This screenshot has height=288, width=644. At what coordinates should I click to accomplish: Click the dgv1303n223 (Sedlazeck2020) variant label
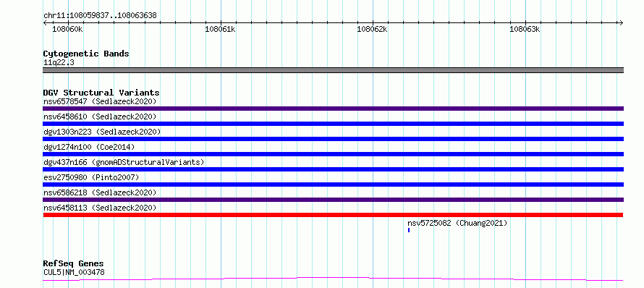[x=102, y=132]
